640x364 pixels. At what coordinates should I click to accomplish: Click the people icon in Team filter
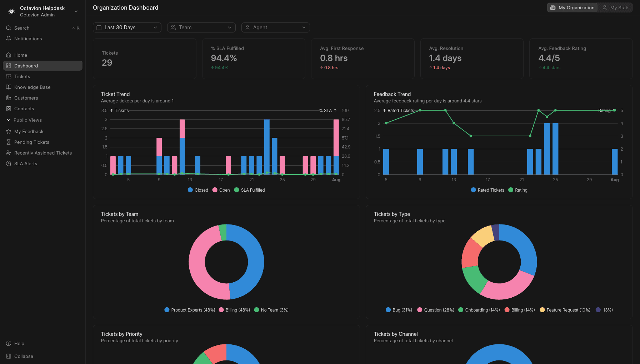click(173, 27)
